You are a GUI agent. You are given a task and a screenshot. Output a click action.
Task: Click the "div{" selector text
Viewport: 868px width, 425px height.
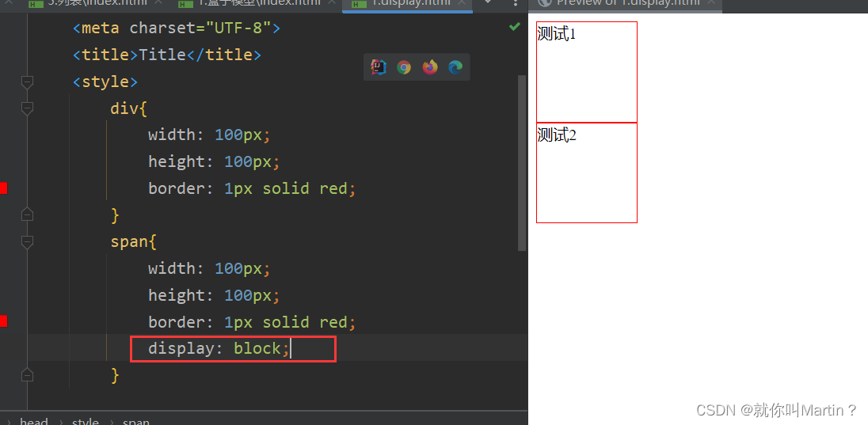point(129,108)
